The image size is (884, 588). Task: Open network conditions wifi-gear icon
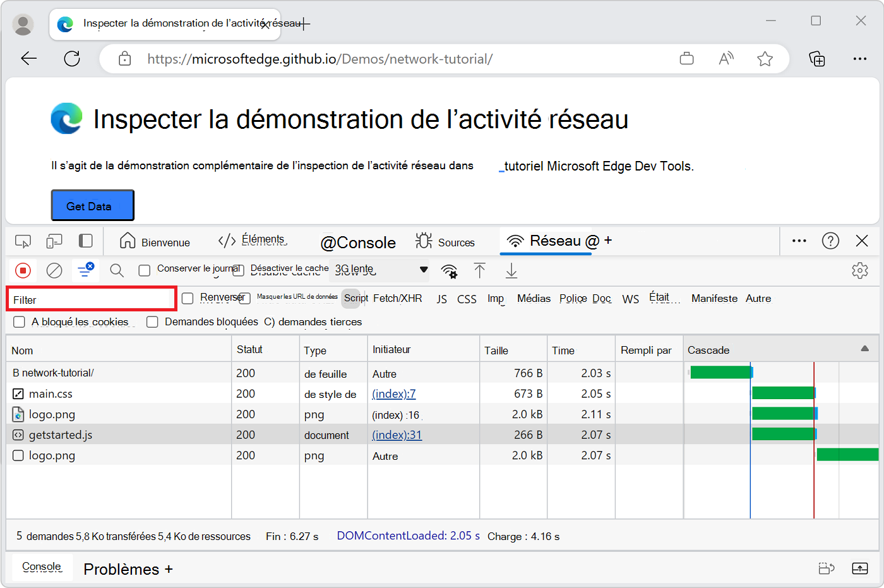click(449, 271)
